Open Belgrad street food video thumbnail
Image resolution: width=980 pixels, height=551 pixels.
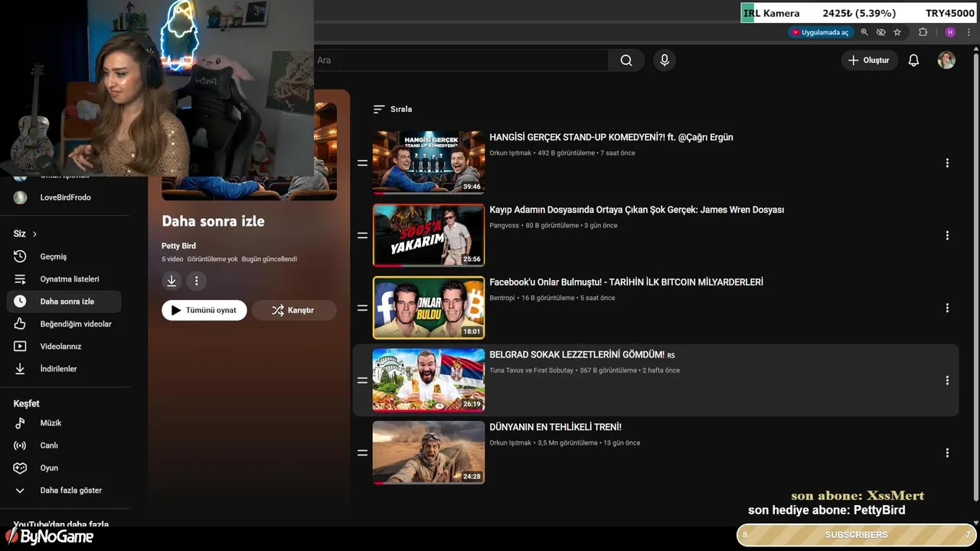pyautogui.click(x=429, y=380)
